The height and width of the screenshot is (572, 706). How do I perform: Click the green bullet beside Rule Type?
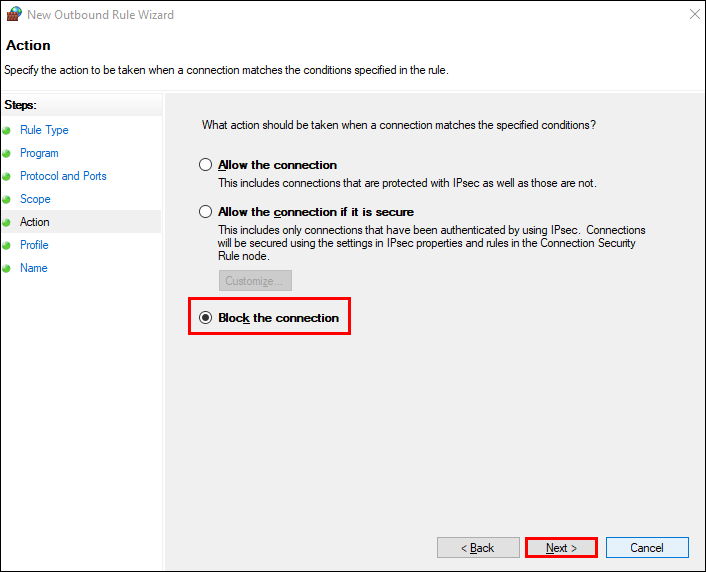pos(7,130)
